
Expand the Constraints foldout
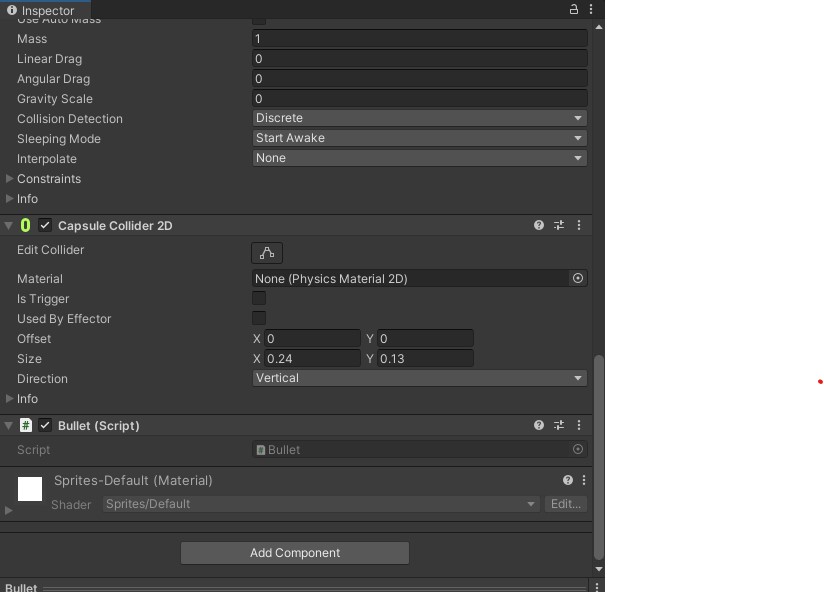[9, 179]
